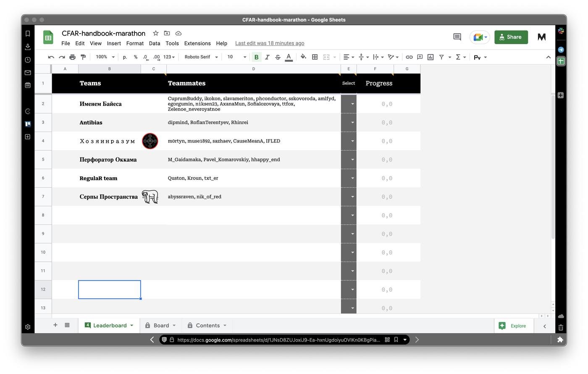Viewport: 588px width, 374px height.
Task: Open comment history icon
Action: 457,37
